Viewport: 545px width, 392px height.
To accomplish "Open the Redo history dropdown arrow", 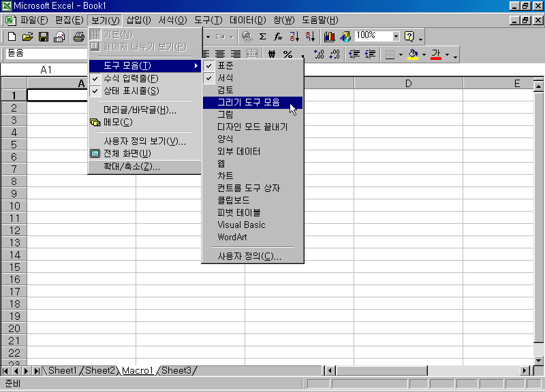I will click(x=232, y=37).
